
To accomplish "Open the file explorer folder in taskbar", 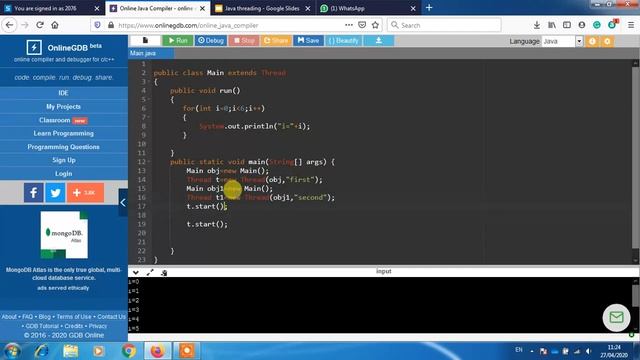I will pyautogui.click(x=71, y=351).
